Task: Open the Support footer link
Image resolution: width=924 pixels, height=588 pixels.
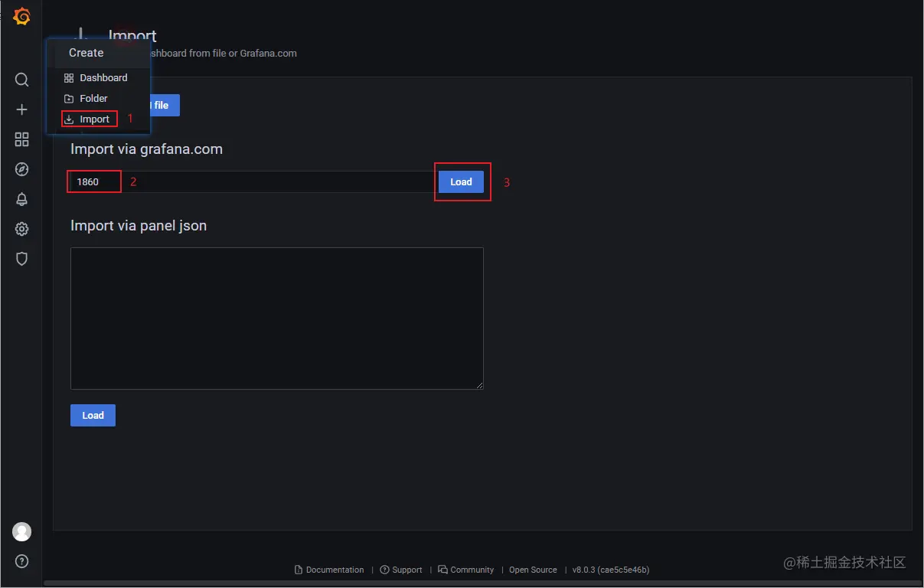Action: pyautogui.click(x=401, y=570)
